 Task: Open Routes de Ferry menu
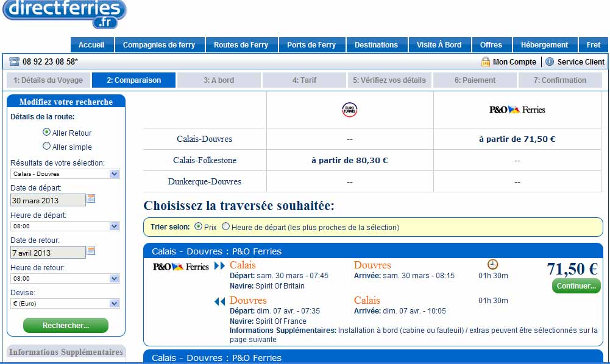(241, 44)
